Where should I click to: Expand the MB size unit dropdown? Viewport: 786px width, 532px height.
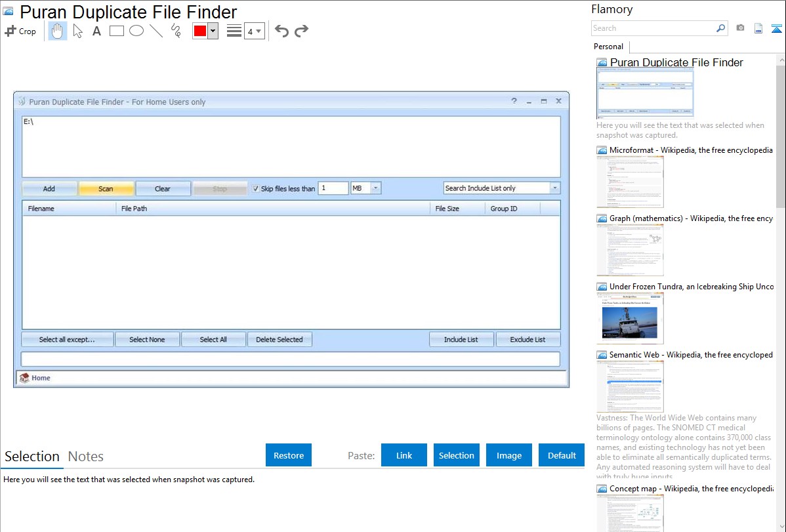pyautogui.click(x=375, y=188)
